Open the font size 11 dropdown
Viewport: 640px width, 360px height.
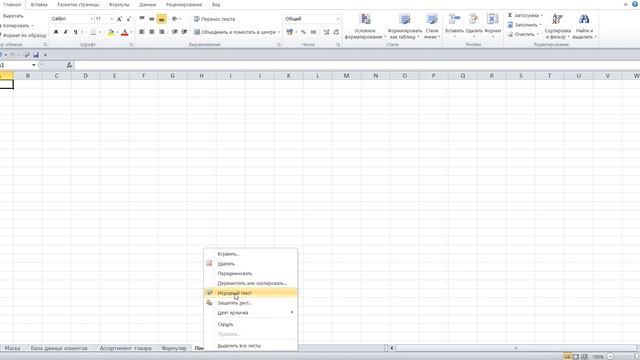pos(111,19)
